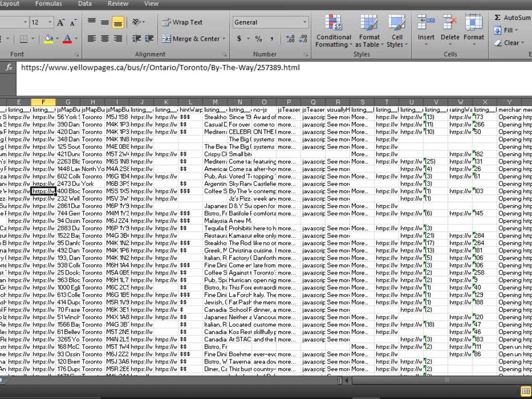
Task: Open the dollar format dropdown arrow
Action: coord(248,39)
